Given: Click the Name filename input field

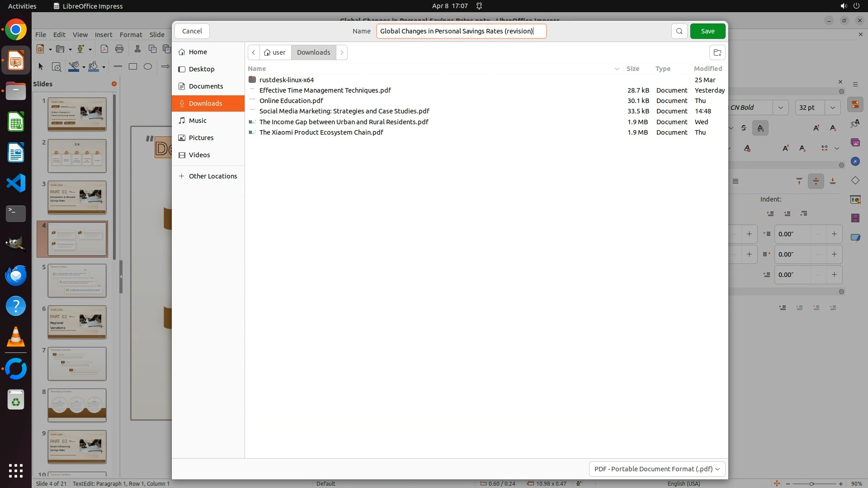Looking at the screenshot, I should point(461,31).
